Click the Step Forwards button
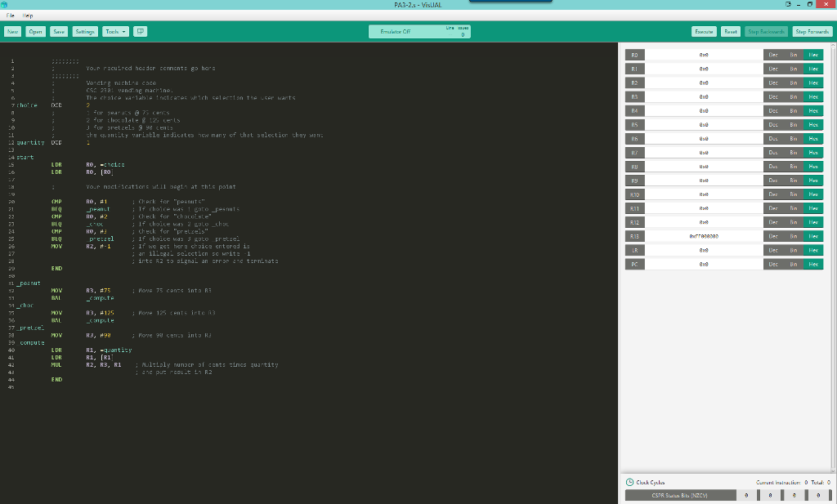This screenshot has height=504, width=837. 811,31
